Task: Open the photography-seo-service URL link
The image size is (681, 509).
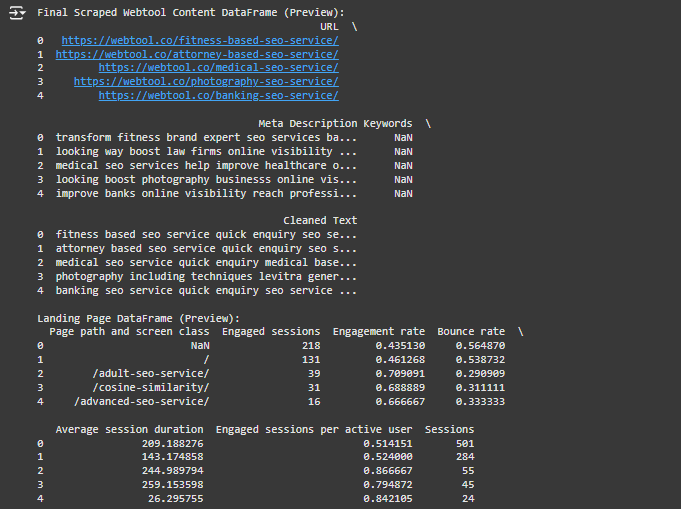Action: point(206,82)
